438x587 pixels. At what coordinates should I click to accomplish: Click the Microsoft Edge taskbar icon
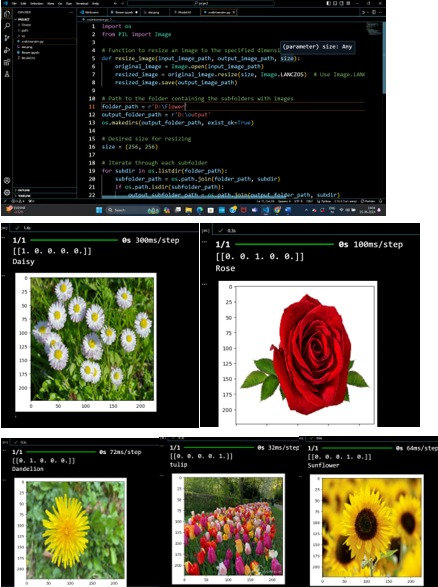pyautogui.click(x=200, y=210)
